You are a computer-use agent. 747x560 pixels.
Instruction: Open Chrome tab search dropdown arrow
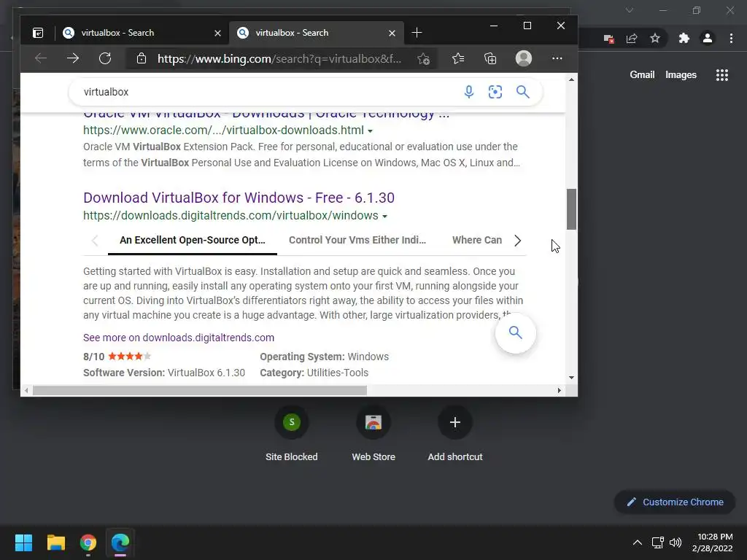click(x=630, y=10)
